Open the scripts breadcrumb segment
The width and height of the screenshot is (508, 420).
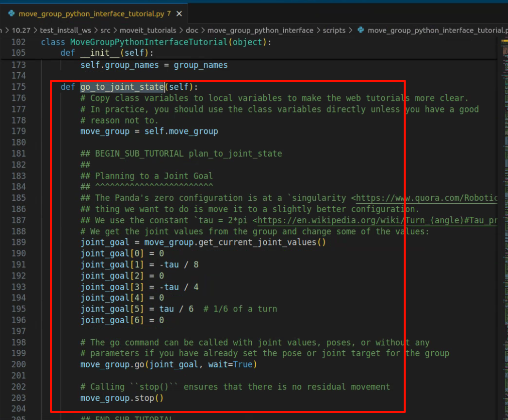point(334,31)
